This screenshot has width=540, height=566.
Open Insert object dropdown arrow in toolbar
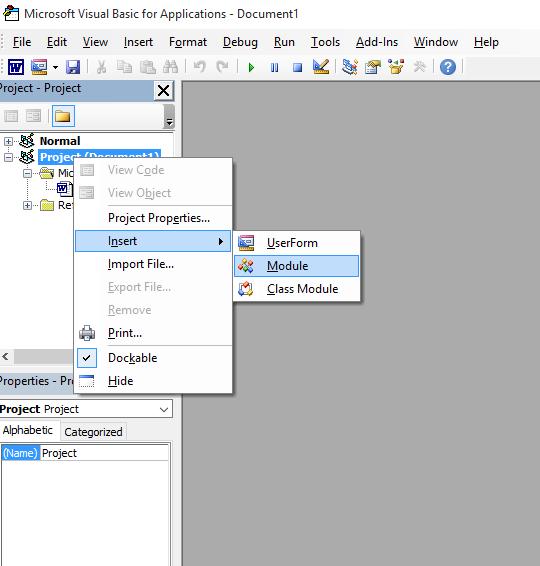coord(55,67)
